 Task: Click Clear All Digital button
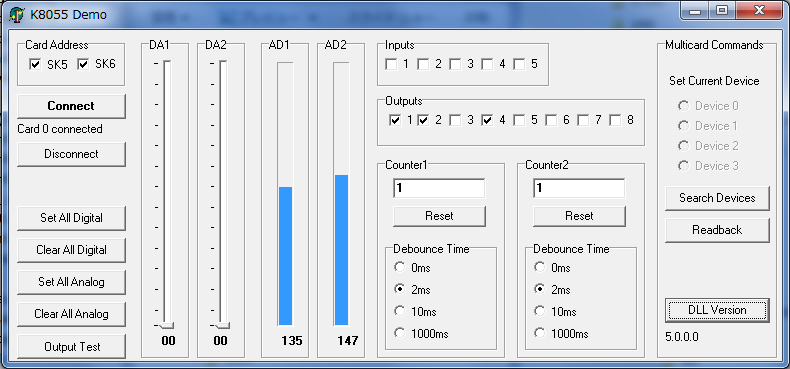[x=71, y=250]
